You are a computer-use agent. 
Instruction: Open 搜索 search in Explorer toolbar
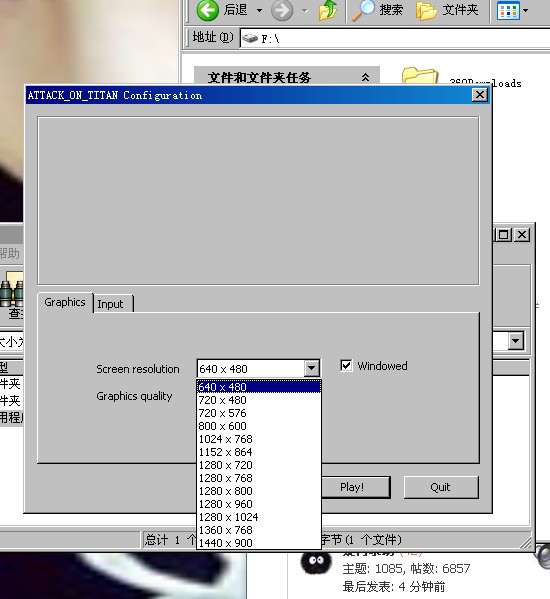[377, 10]
